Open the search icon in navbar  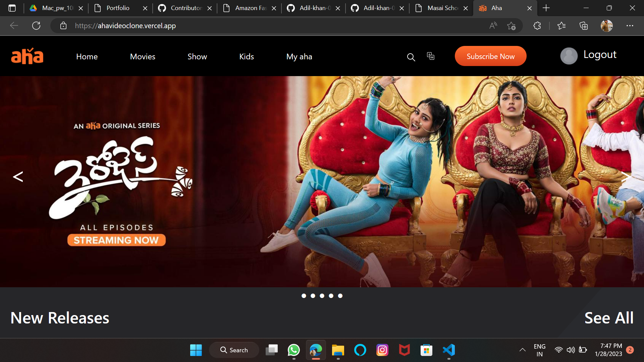coord(411,57)
